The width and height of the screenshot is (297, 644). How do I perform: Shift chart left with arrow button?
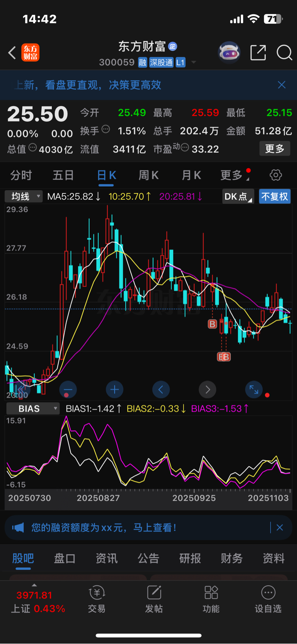click(x=161, y=390)
